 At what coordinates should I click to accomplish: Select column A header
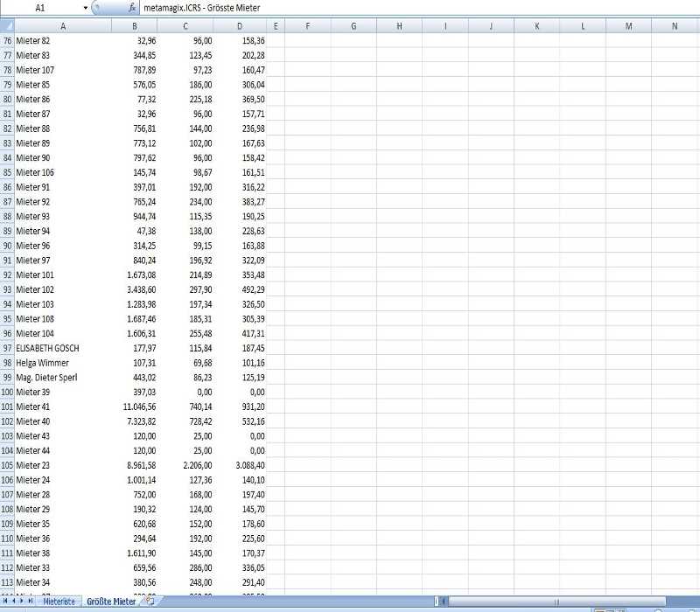pos(63,26)
